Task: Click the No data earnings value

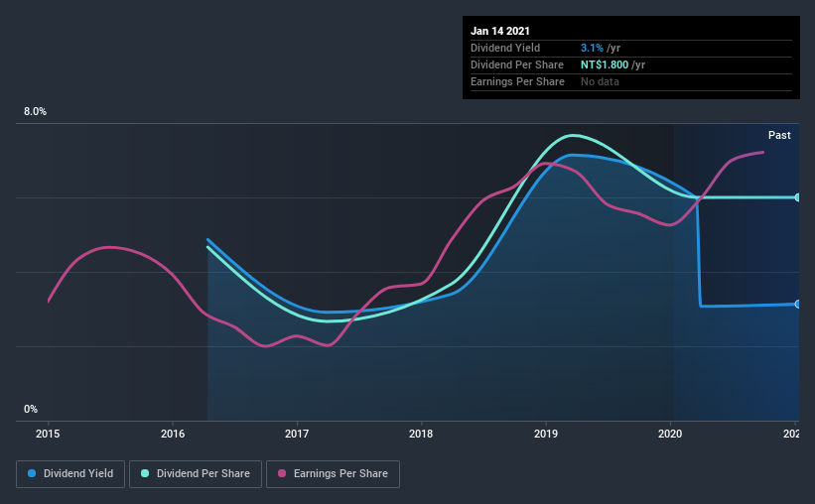Action: coord(600,81)
